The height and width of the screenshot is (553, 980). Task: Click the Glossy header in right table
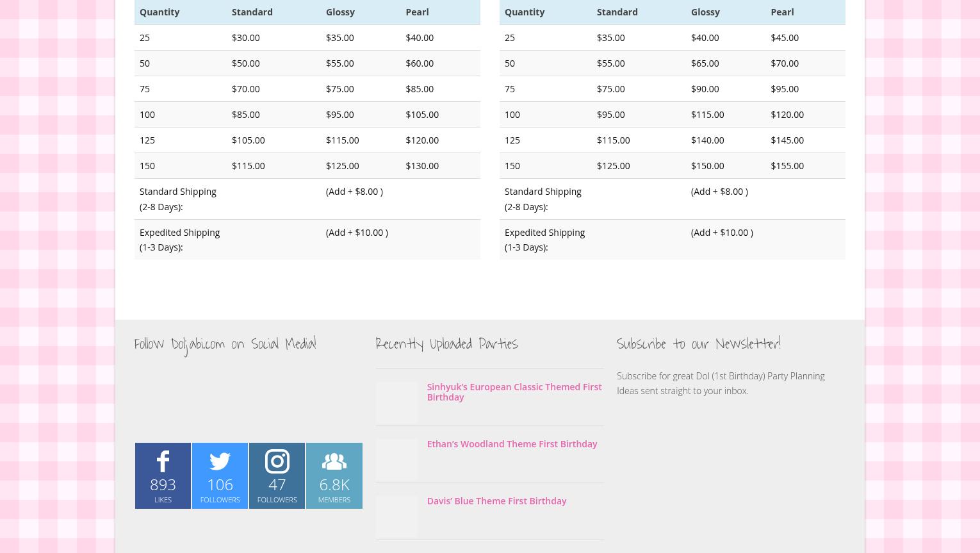[x=705, y=12]
